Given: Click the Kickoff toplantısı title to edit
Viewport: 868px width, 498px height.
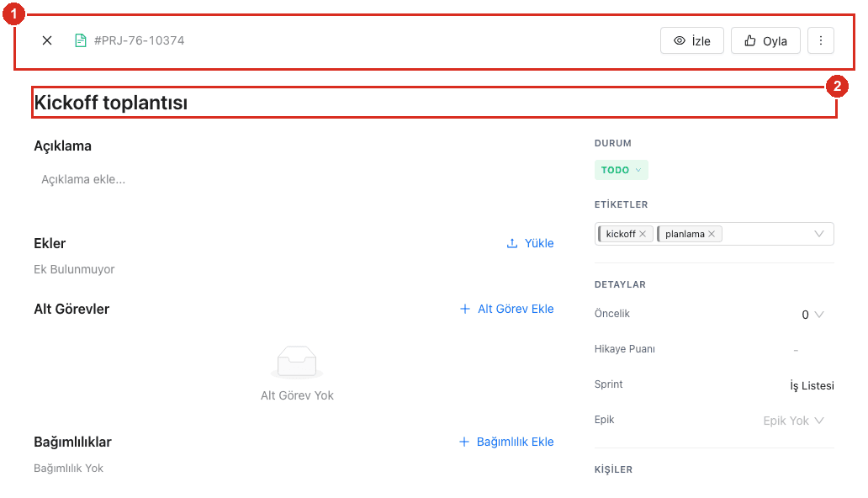Looking at the screenshot, I should tap(111, 103).
